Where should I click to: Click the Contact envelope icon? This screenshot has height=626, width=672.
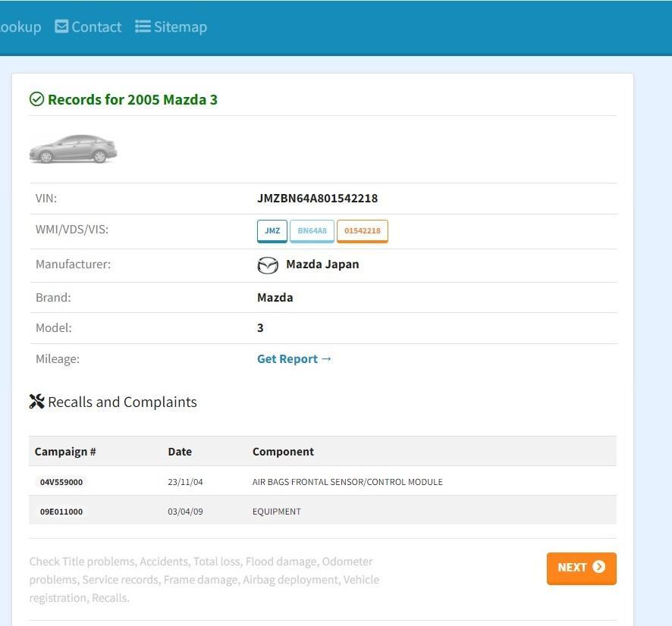pos(61,27)
